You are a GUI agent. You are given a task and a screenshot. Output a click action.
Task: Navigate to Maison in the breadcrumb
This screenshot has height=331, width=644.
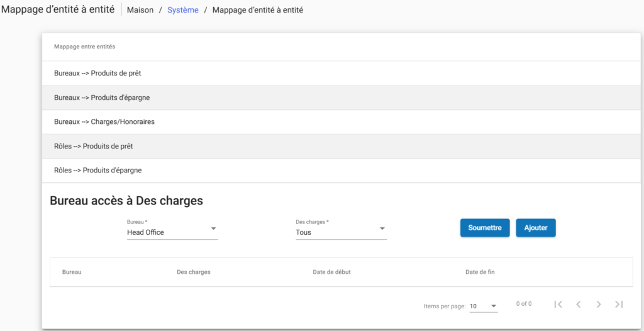tap(140, 10)
